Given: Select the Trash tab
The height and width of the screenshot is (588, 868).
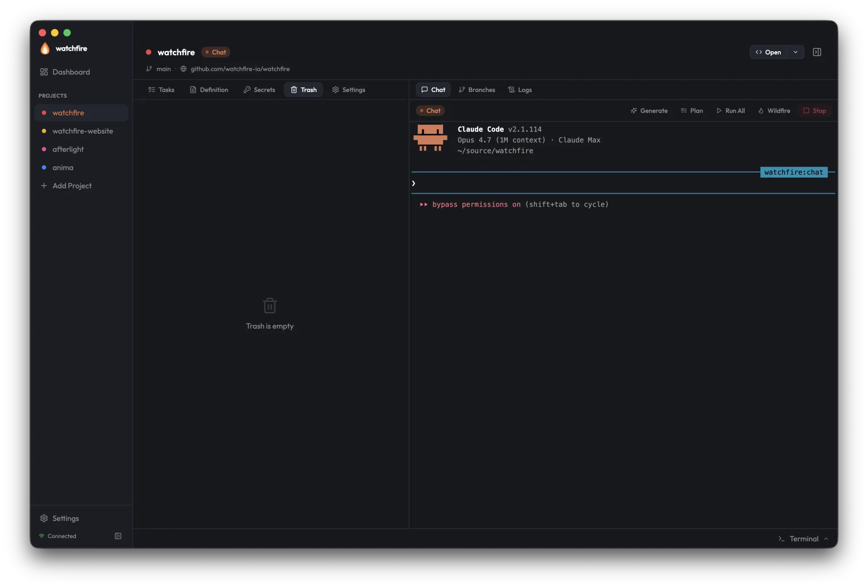Looking at the screenshot, I should (x=304, y=90).
